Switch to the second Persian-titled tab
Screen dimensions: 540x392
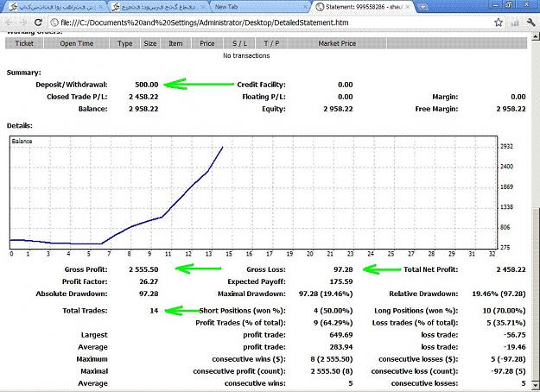(159, 7)
